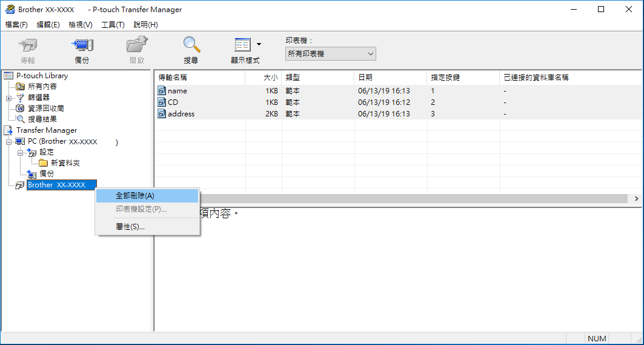Click the template icon of address row

[162, 114]
